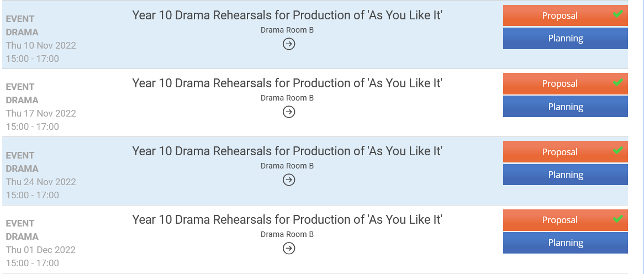644x274 pixels.
Task: Open Planning for Thu 01 Dec event
Action: pos(565,243)
